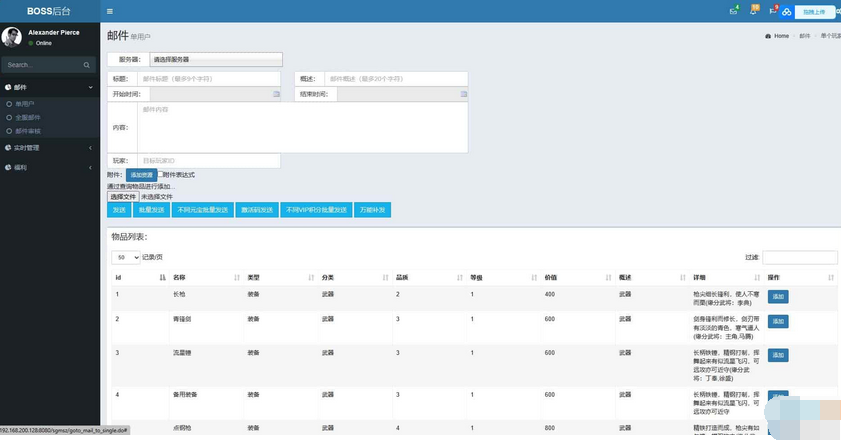This screenshot has height=443, width=841.
Task: Open the bell notifications icon
Action: tap(754, 12)
